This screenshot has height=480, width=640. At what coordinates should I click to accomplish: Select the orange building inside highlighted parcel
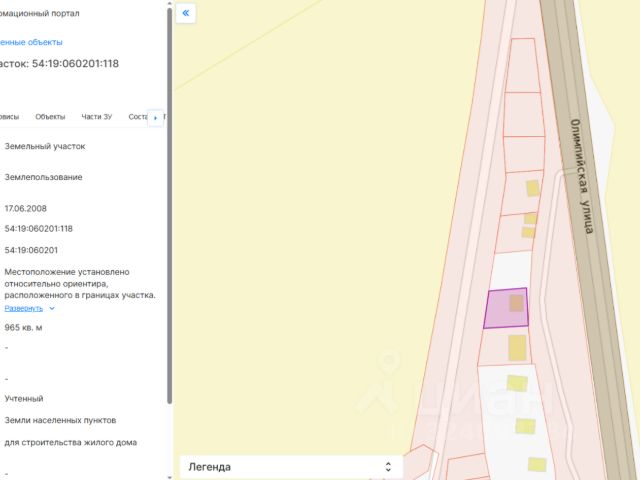pos(516,303)
